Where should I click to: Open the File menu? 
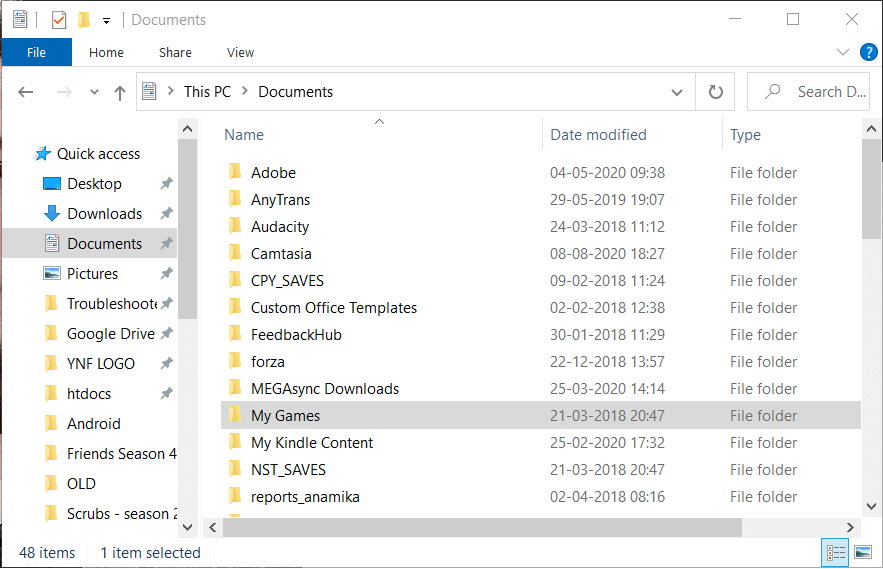36,52
